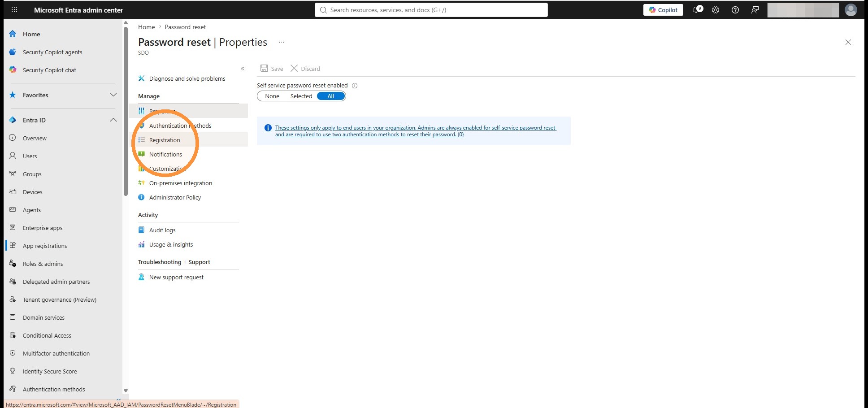Screen dimensions: 868x408
Task: Click the Usage & insights chart icon
Action: 141,244
